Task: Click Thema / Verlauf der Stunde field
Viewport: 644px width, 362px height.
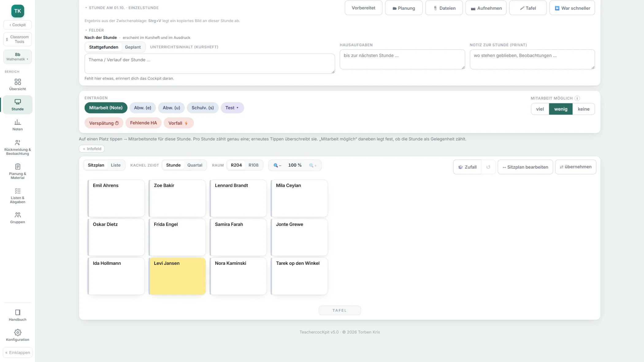Action: coord(210,64)
